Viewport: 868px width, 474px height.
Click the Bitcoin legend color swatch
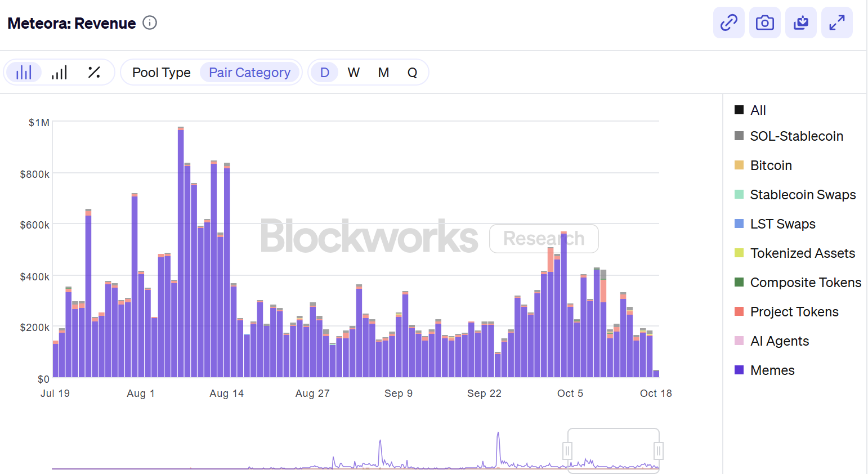tap(739, 166)
